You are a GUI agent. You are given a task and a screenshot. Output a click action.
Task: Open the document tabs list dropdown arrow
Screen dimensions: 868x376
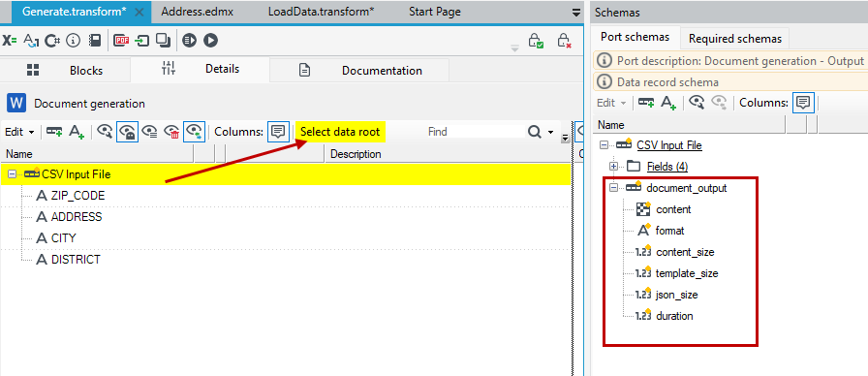coord(575,12)
